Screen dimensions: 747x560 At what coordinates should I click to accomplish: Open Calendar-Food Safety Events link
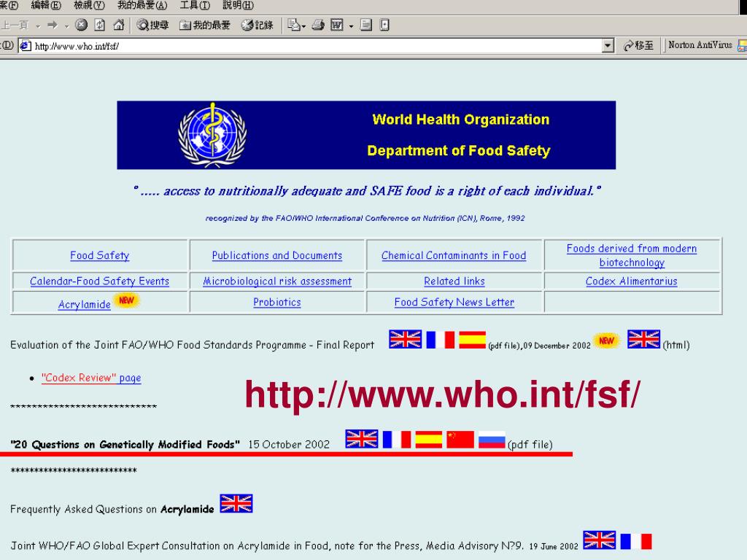click(99, 281)
